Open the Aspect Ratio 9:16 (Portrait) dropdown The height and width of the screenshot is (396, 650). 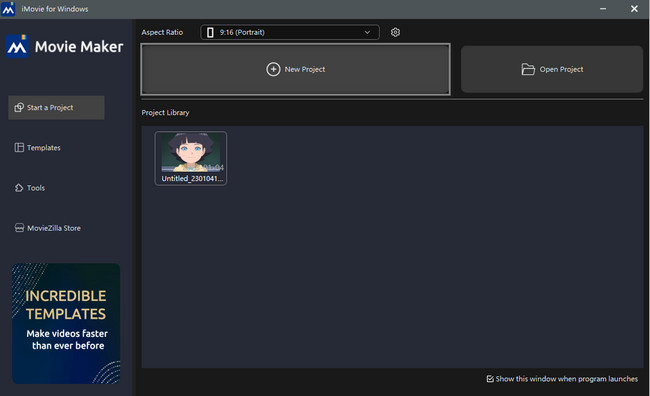290,32
